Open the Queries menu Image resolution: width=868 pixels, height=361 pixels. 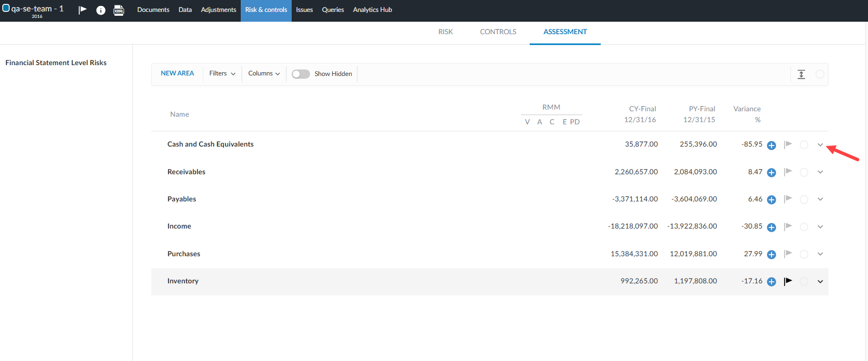[x=333, y=10]
